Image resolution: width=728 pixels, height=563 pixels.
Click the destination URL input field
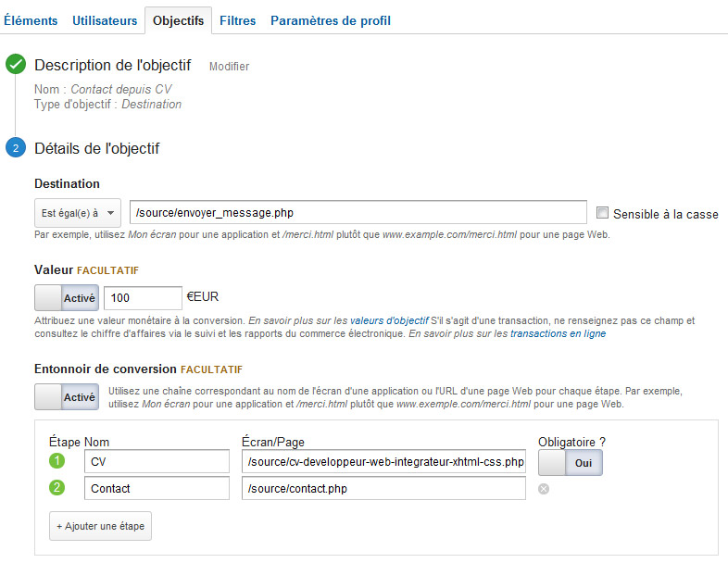358,213
